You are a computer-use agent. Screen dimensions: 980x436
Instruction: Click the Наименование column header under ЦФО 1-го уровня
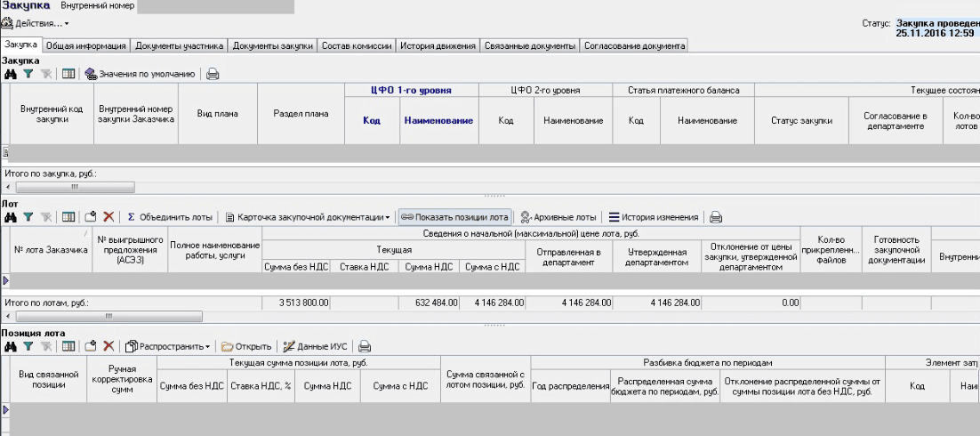[438, 120]
